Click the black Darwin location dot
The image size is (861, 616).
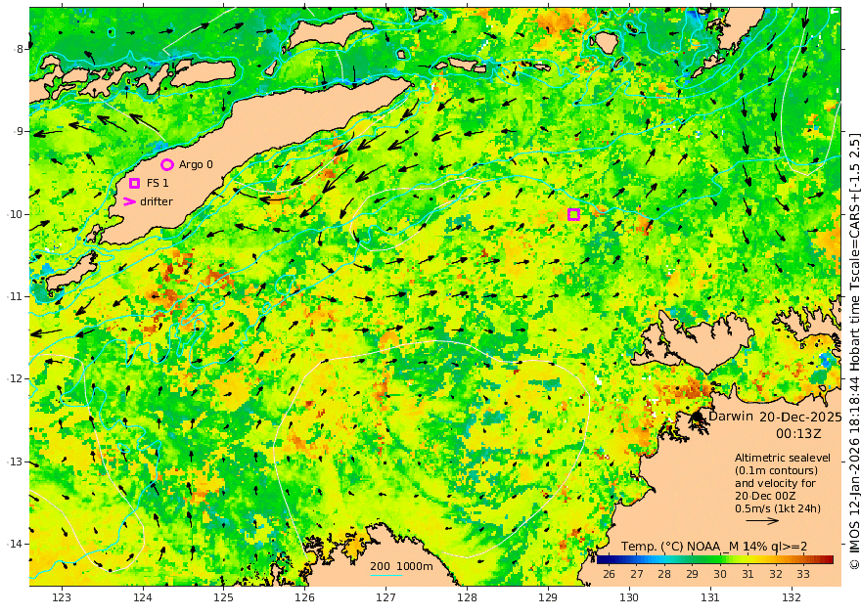[698, 417]
